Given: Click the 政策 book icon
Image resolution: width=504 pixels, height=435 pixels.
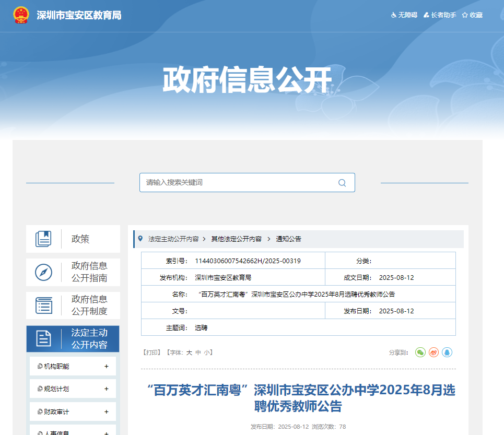Looking at the screenshot, I should [43, 239].
